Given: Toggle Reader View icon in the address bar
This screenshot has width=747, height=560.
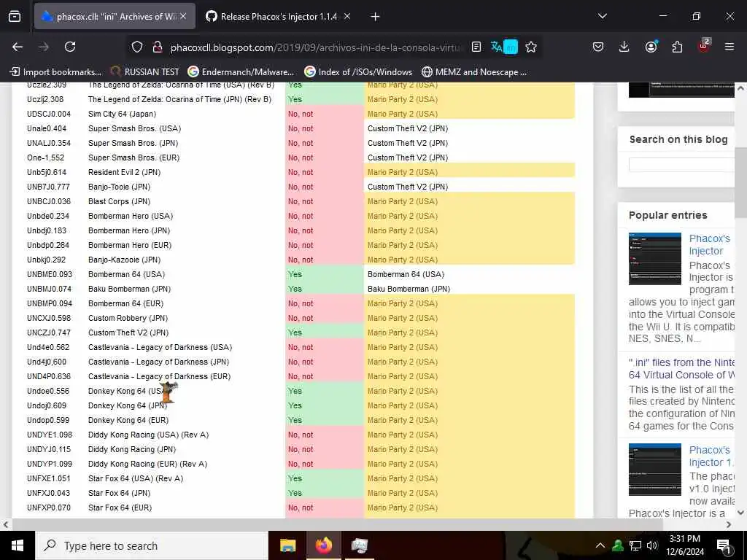Looking at the screenshot, I should 476,47.
